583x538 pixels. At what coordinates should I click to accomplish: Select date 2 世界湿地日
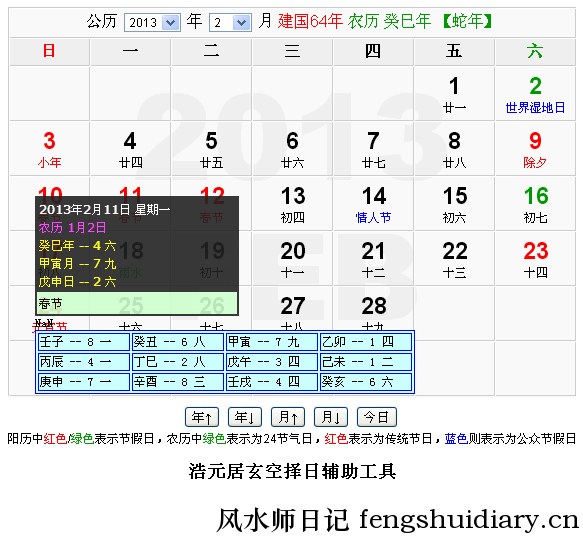[535, 94]
